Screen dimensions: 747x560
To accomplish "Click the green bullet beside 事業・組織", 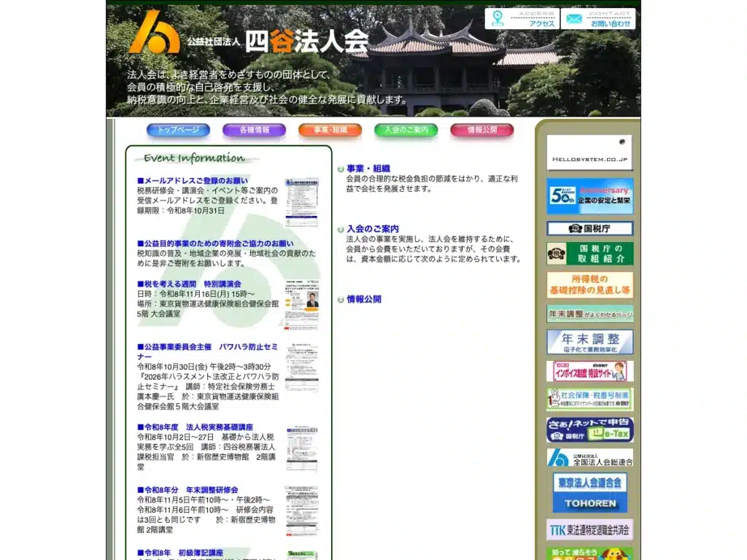I will [x=341, y=169].
